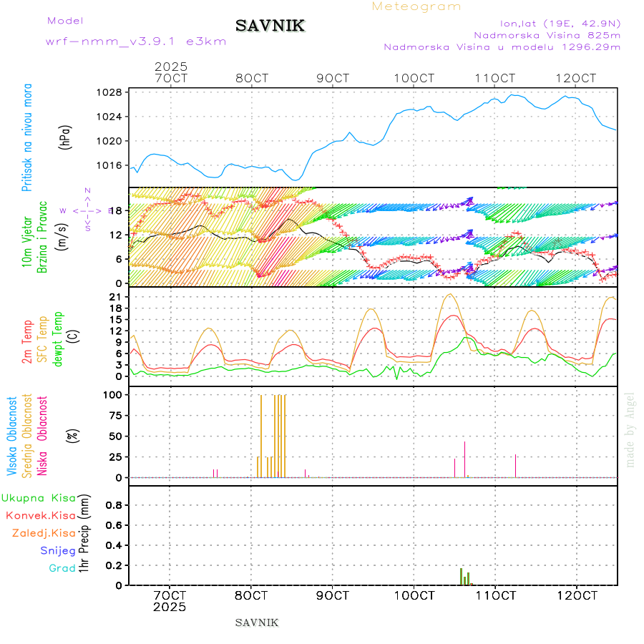Click the Pritisak na nivou mora axis label
The width and height of the screenshot is (644, 644).
(x=27, y=140)
